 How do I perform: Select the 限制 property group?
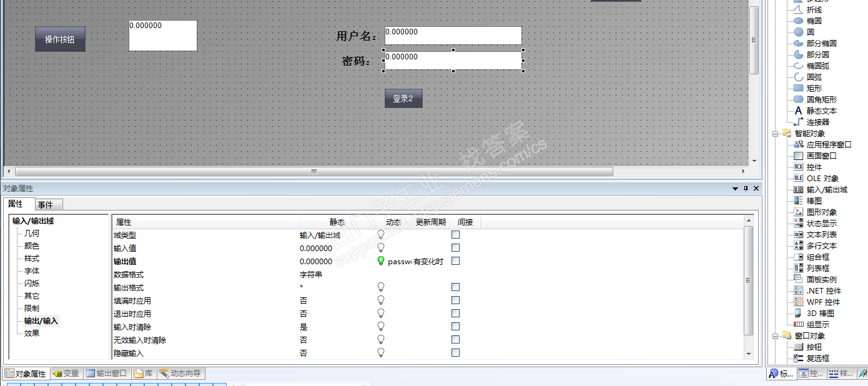click(x=31, y=309)
